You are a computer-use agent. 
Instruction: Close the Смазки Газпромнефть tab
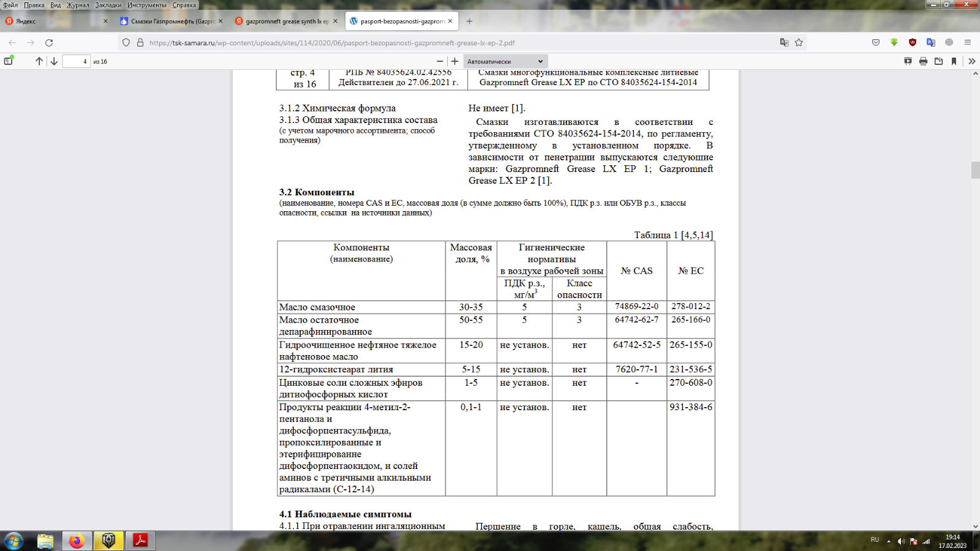click(x=221, y=21)
